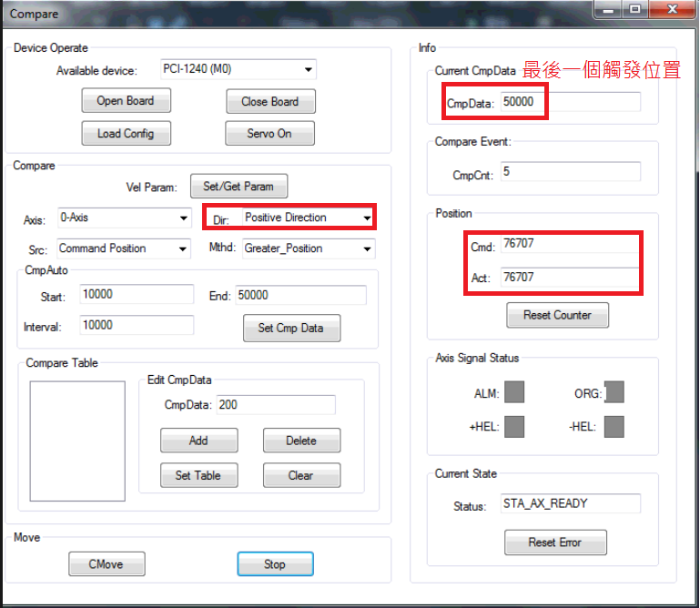This screenshot has width=700, height=608.
Task: Select the CmpCnt value field
Action: pyautogui.click(x=571, y=171)
